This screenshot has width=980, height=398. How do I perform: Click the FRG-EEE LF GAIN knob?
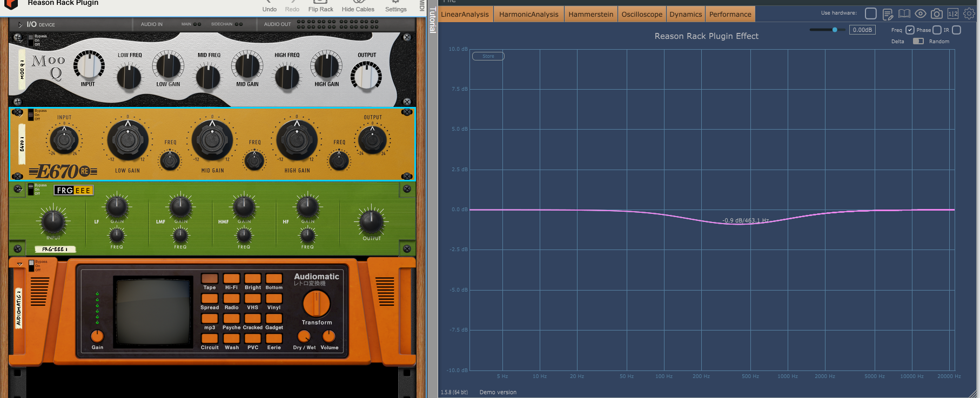pos(117,206)
